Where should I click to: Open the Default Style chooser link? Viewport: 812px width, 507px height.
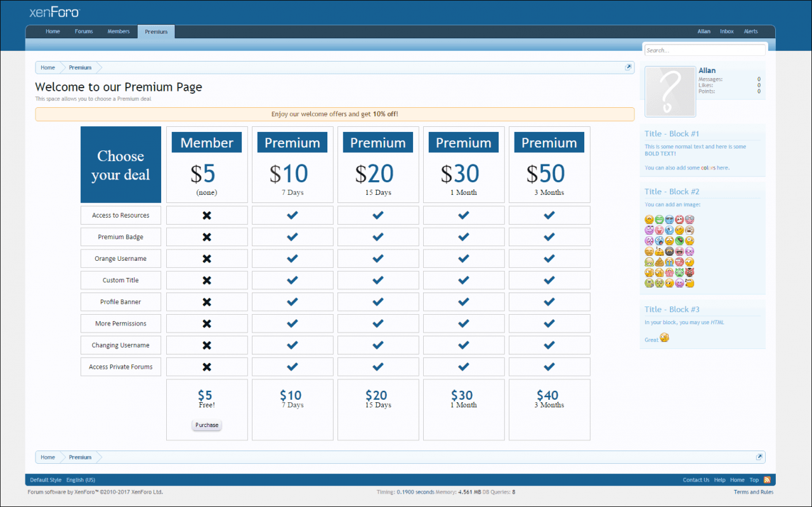(x=46, y=480)
